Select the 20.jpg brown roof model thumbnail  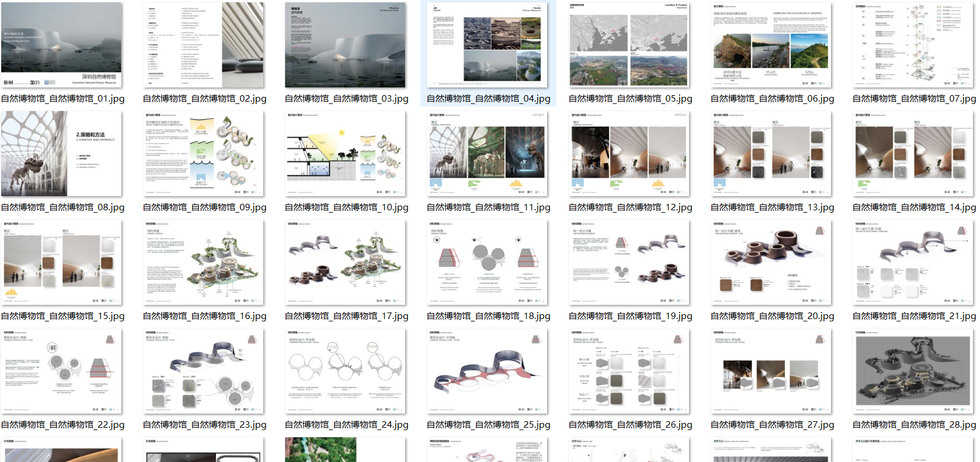[771, 262]
